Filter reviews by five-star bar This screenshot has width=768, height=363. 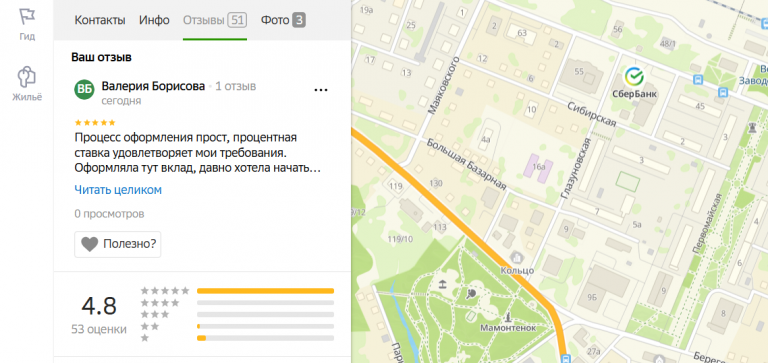(265, 291)
